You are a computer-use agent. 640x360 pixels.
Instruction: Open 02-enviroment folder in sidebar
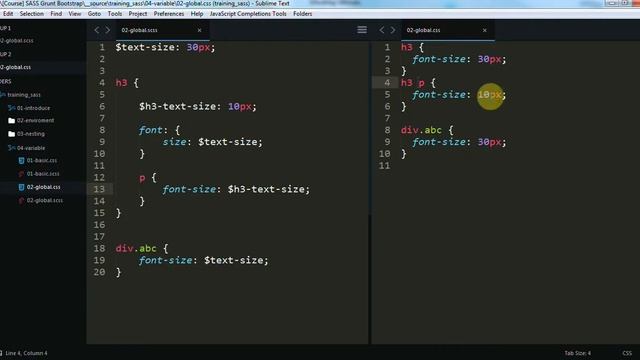[x=36, y=120]
